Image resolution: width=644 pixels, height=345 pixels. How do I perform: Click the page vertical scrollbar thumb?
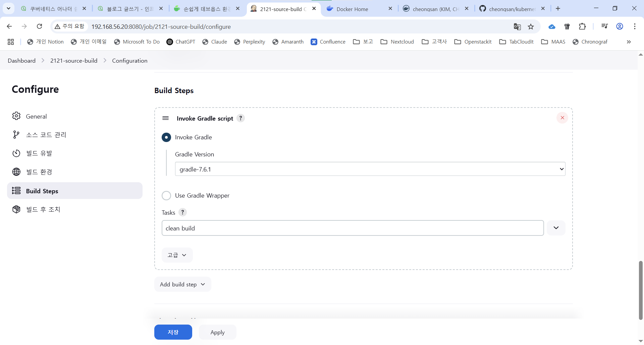[641, 290]
